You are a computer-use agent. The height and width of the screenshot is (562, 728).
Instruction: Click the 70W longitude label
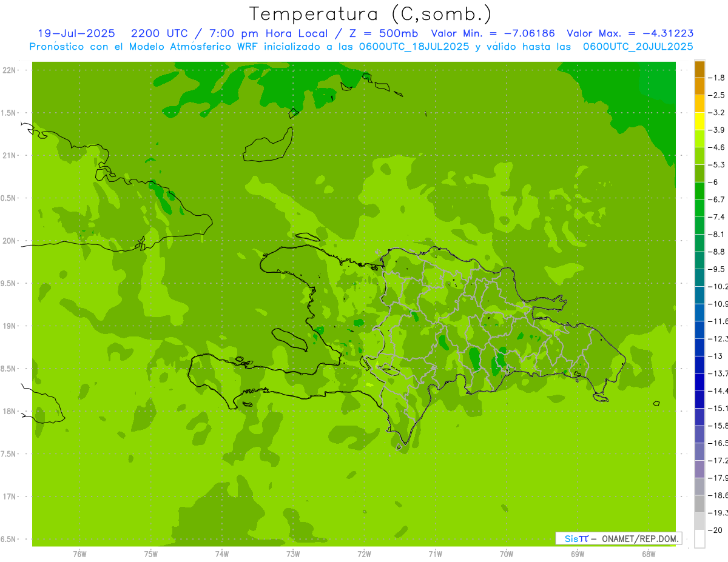(x=507, y=554)
